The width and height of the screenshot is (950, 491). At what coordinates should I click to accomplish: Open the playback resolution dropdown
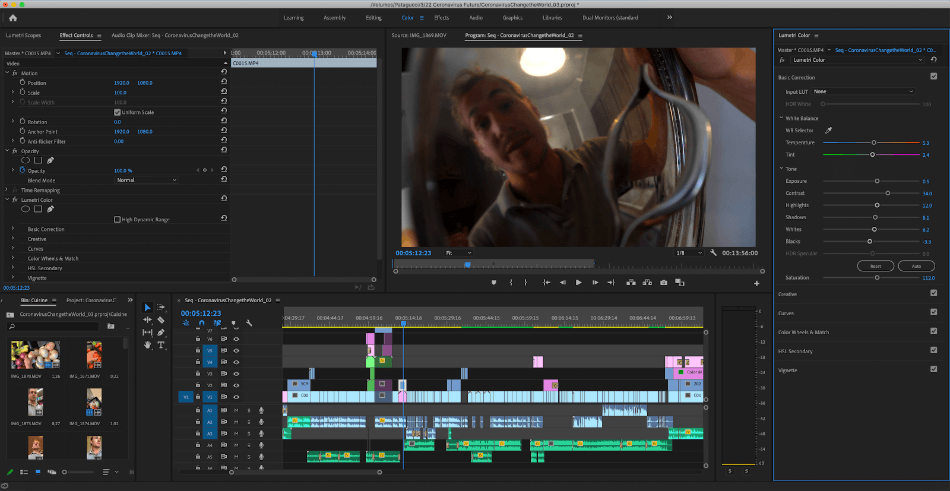[690, 252]
